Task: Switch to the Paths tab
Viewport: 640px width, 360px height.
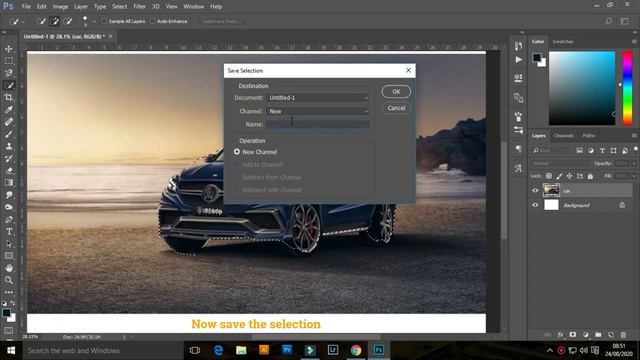Action: [x=589, y=136]
